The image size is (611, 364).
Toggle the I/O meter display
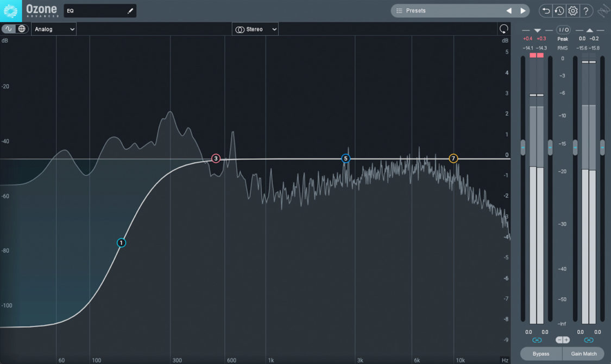tap(563, 30)
